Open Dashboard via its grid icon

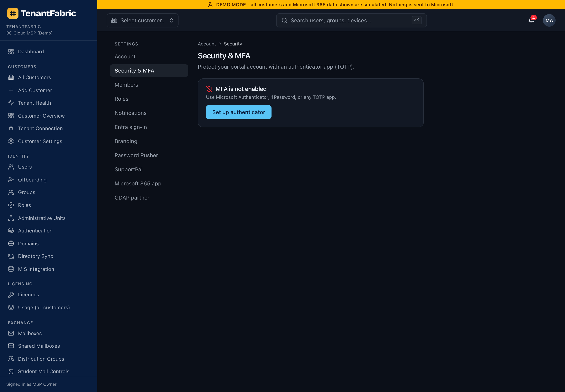pyautogui.click(x=11, y=52)
